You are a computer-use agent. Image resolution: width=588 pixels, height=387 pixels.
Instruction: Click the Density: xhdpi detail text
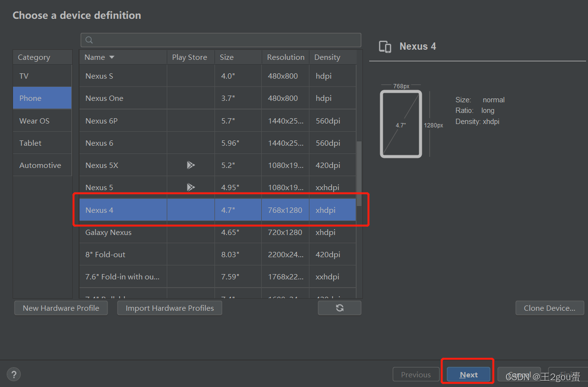477,122
